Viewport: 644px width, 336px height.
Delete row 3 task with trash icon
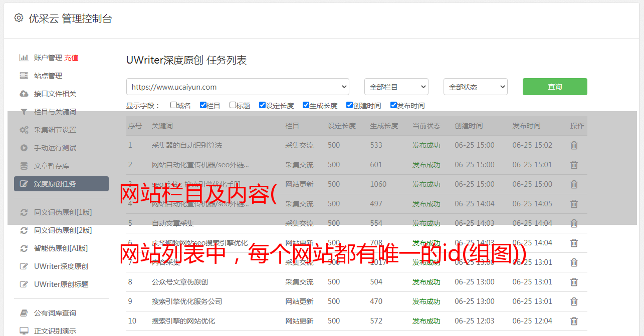(x=574, y=184)
